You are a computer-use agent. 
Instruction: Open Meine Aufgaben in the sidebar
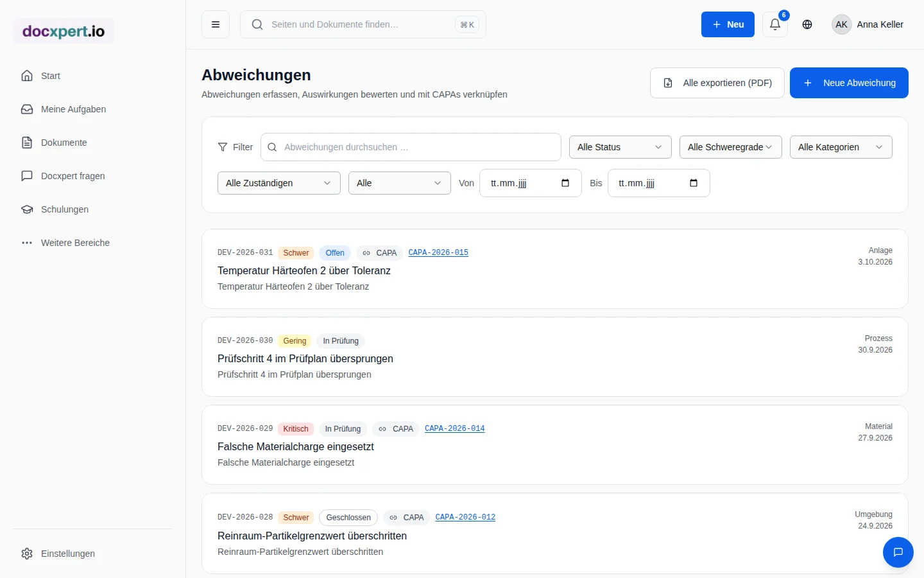92,109
